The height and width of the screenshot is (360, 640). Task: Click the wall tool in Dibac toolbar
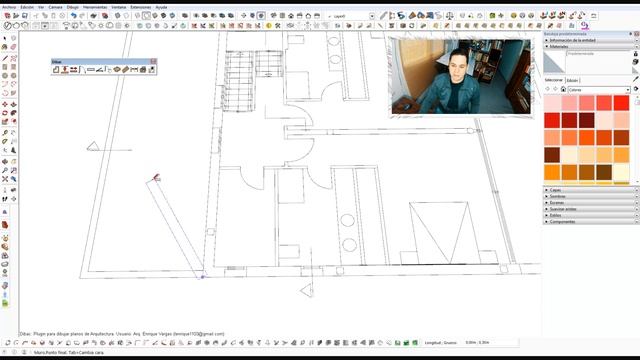[x=56, y=70]
